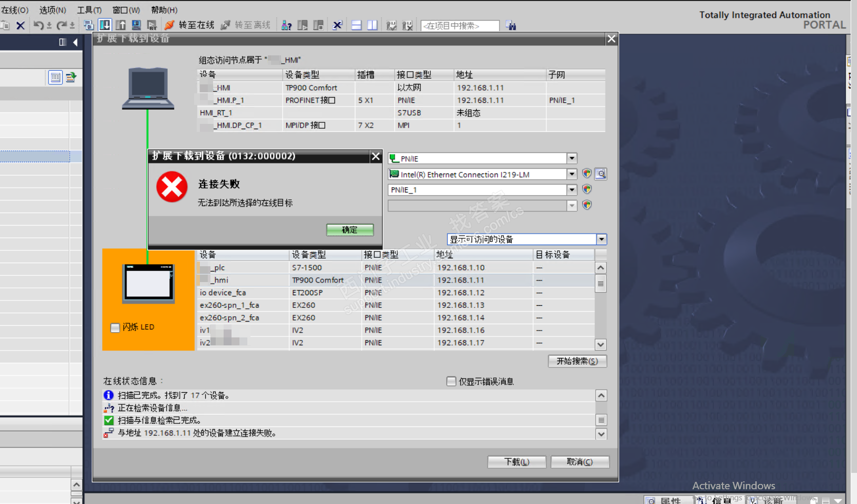
Task: Click the project search input field
Action: click(460, 25)
